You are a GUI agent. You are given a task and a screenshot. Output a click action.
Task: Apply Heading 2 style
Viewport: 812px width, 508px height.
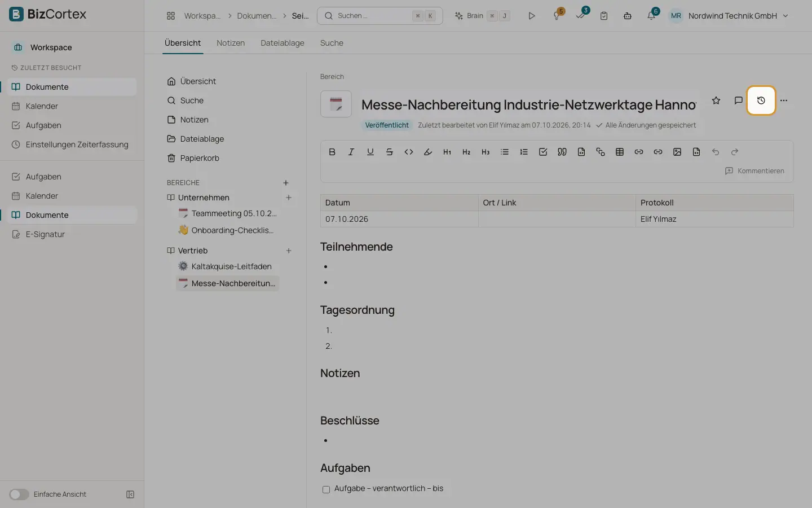click(x=466, y=152)
